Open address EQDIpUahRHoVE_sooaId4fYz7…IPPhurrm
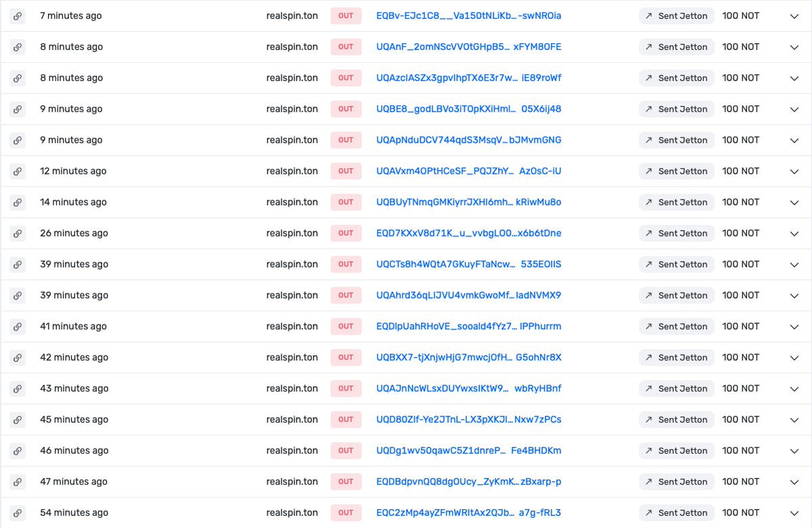 point(469,327)
